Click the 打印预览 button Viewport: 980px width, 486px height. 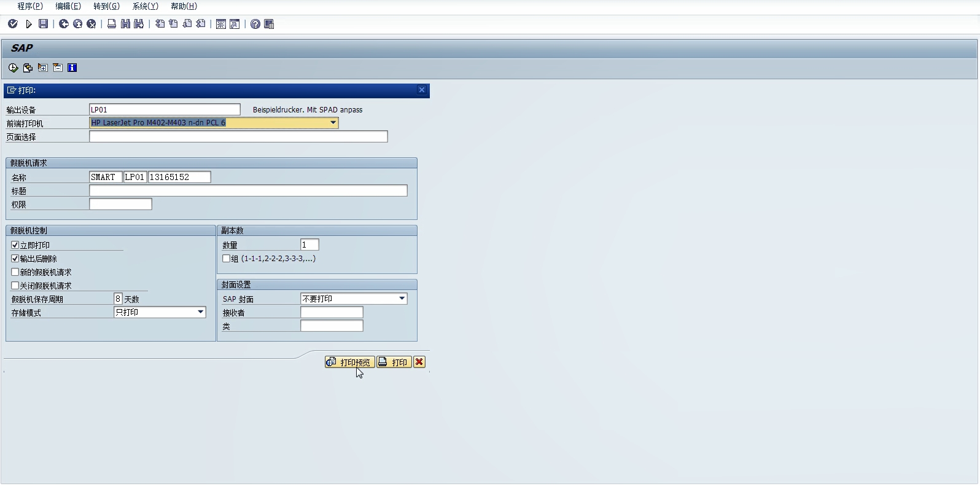(x=349, y=362)
